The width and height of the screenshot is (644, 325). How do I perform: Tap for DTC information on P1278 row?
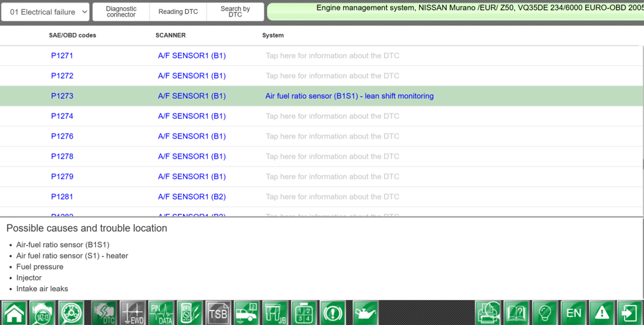pyautogui.click(x=333, y=156)
